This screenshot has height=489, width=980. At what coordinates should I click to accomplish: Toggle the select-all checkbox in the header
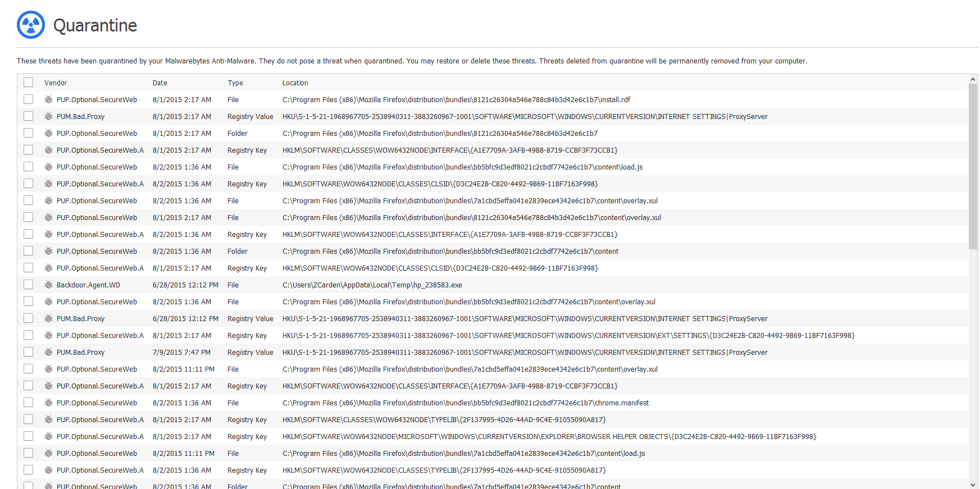click(x=29, y=83)
